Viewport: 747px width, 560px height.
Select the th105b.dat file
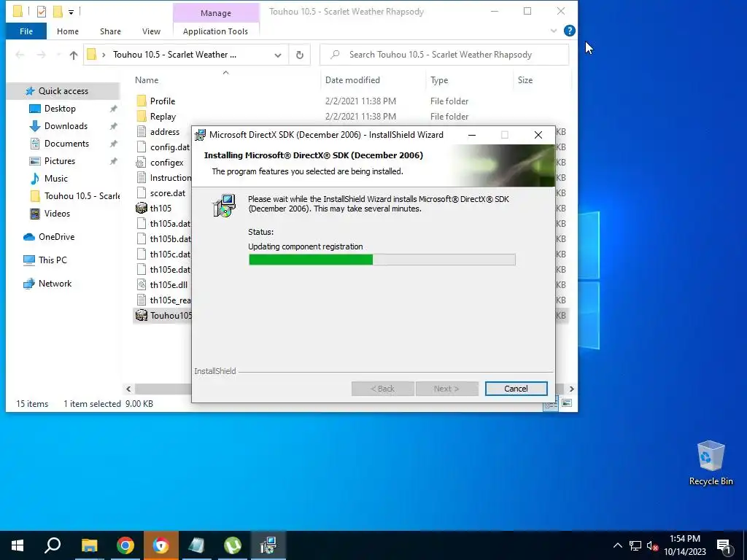tap(170, 239)
